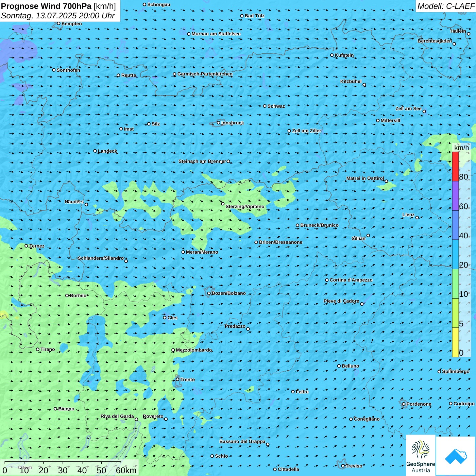Click the 'Schlanders/Silandro' label
This screenshot has height=476, width=476.
click(101, 258)
